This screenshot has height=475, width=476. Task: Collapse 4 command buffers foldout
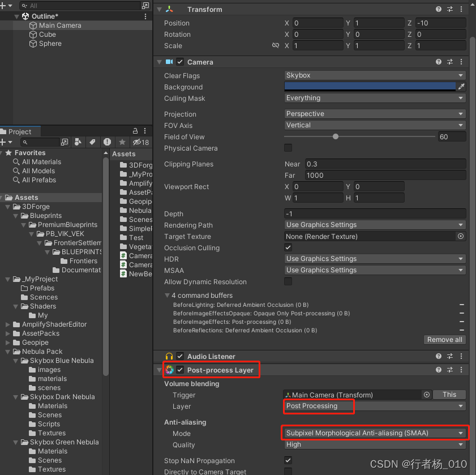tap(167, 295)
